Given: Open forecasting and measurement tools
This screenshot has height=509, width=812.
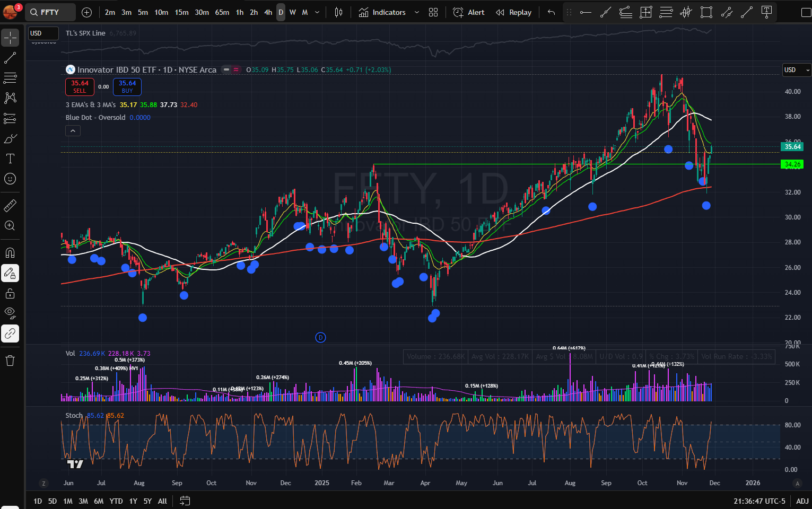Looking at the screenshot, I should pyautogui.click(x=10, y=118).
